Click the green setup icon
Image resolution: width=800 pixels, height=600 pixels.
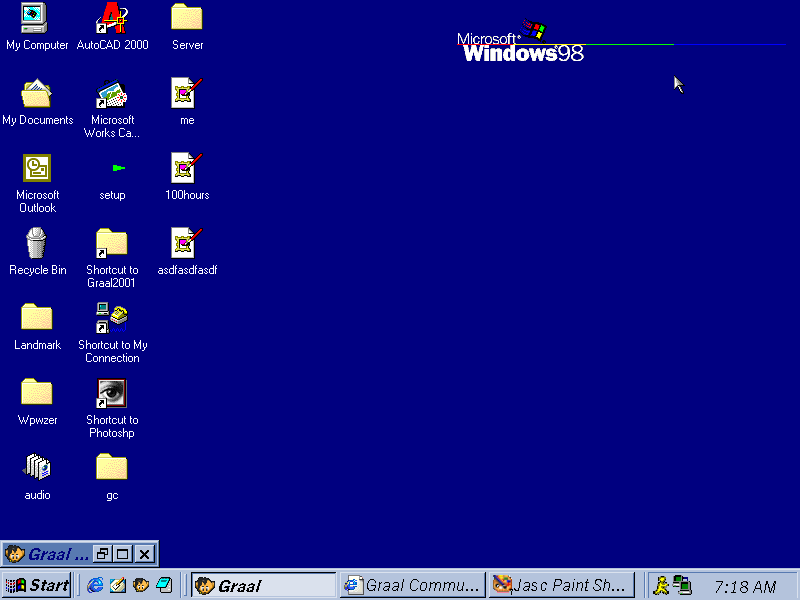(117, 168)
